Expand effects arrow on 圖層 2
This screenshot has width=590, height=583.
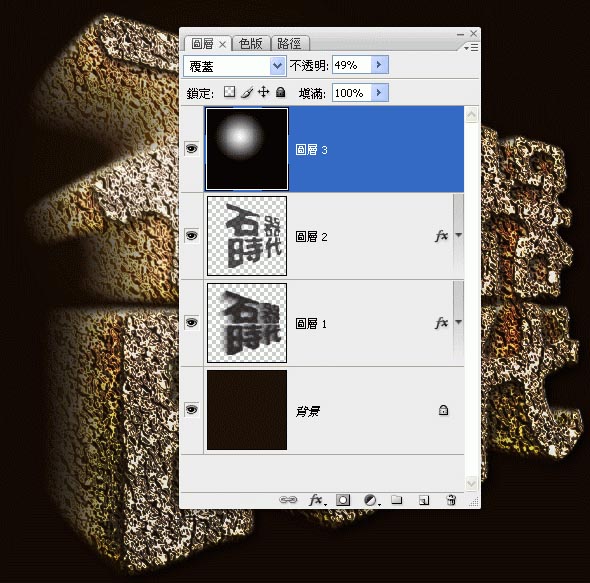(458, 235)
